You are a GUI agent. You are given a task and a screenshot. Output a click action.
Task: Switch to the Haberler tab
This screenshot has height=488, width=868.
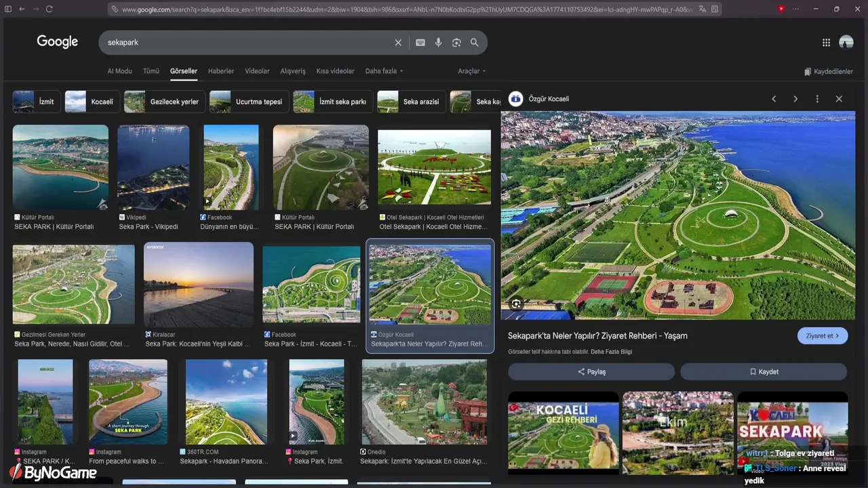(x=221, y=71)
